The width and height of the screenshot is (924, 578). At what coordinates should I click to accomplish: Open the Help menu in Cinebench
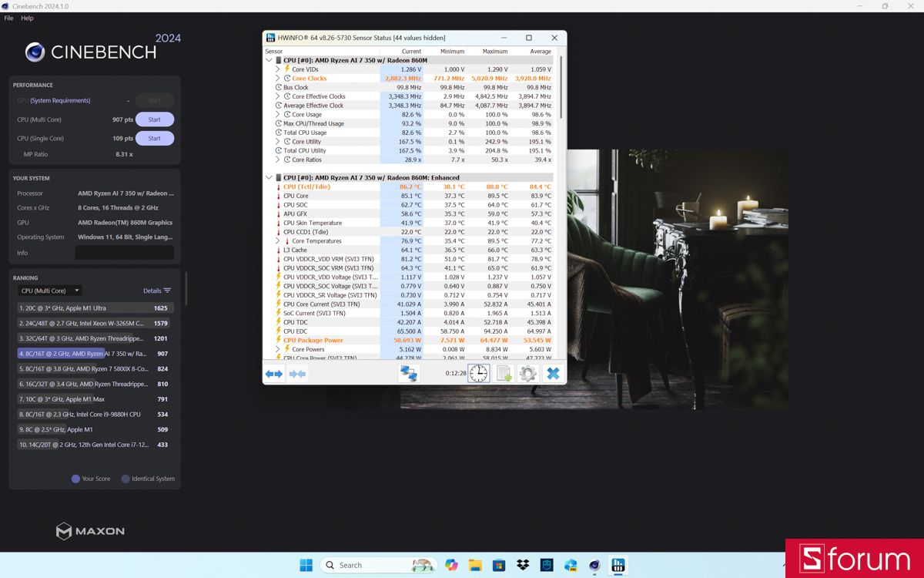(27, 18)
